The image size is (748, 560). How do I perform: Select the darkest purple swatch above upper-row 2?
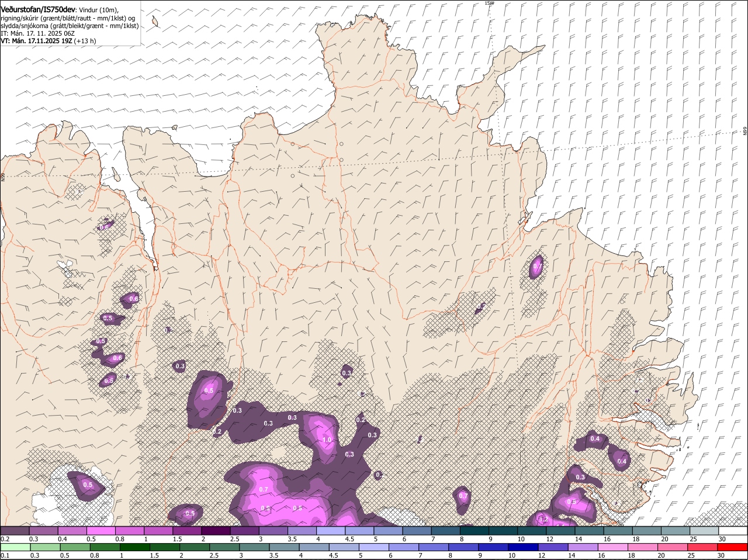coord(216,531)
